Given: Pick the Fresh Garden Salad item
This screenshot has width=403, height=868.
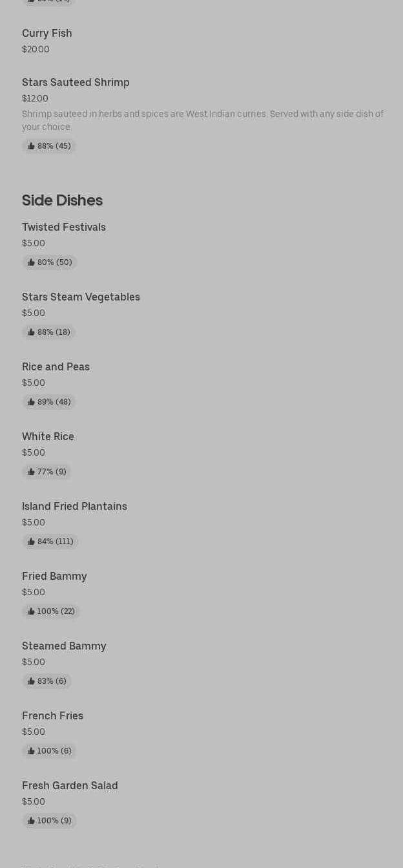Looking at the screenshot, I should click(70, 785).
